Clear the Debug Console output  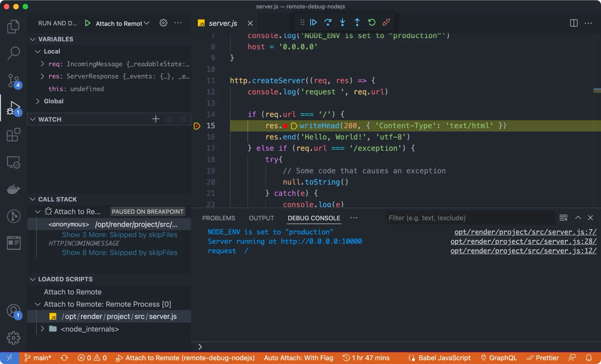click(563, 217)
